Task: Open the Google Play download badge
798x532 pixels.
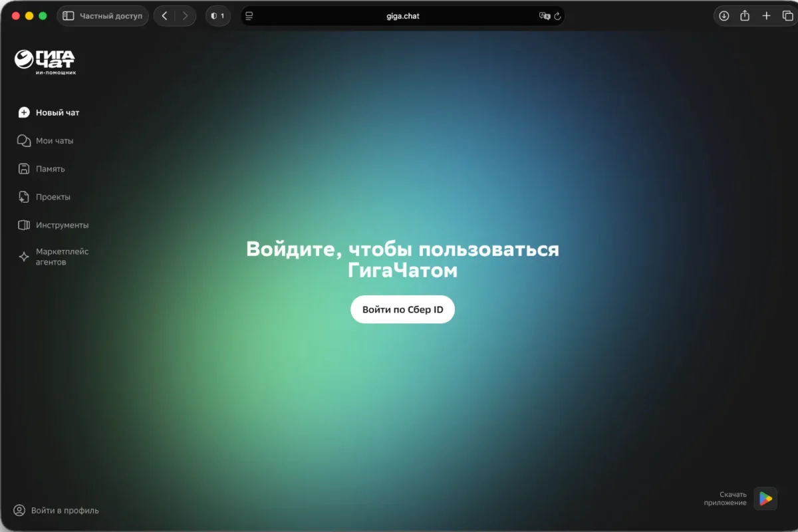Action: (765, 498)
